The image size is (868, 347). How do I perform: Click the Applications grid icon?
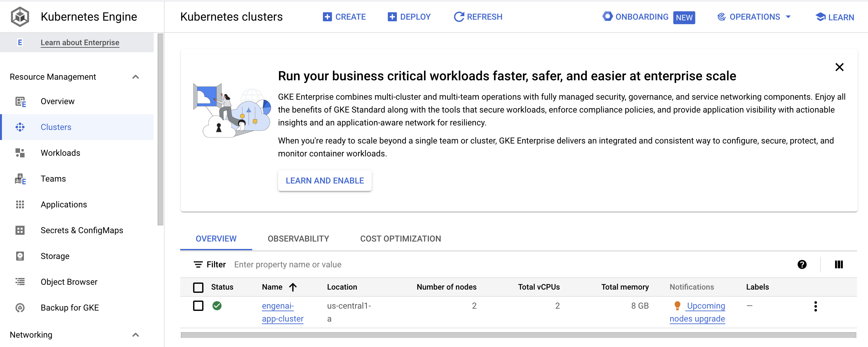click(x=20, y=205)
